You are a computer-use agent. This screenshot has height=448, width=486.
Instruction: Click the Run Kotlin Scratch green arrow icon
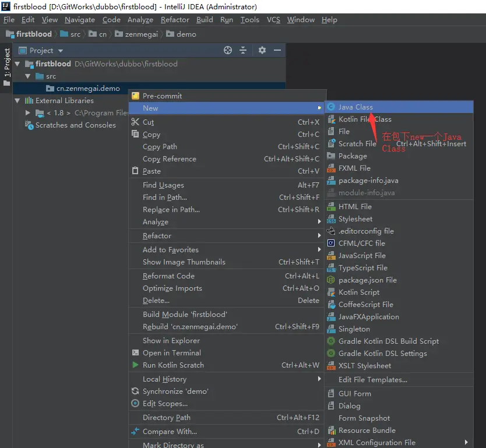pos(135,365)
